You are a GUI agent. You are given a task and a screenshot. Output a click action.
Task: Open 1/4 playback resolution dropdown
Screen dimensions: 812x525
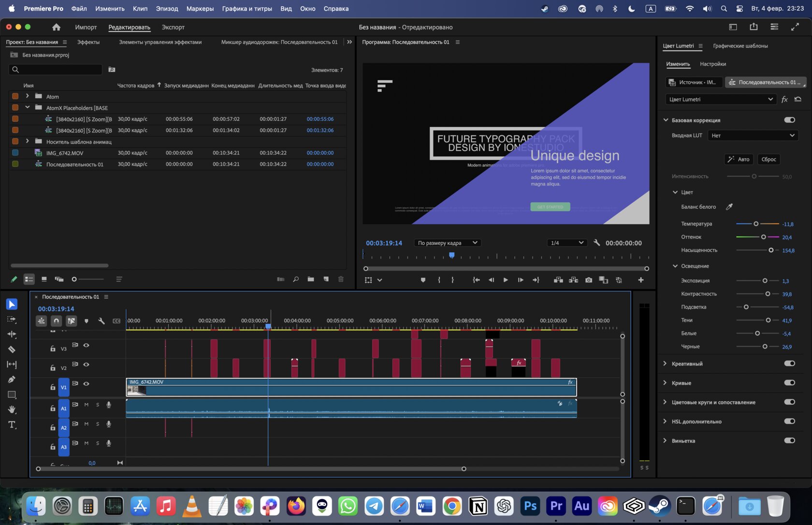(567, 243)
